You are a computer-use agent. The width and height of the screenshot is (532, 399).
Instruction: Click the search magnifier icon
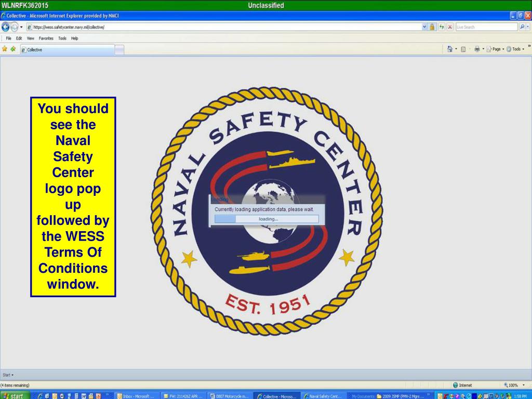(x=522, y=27)
